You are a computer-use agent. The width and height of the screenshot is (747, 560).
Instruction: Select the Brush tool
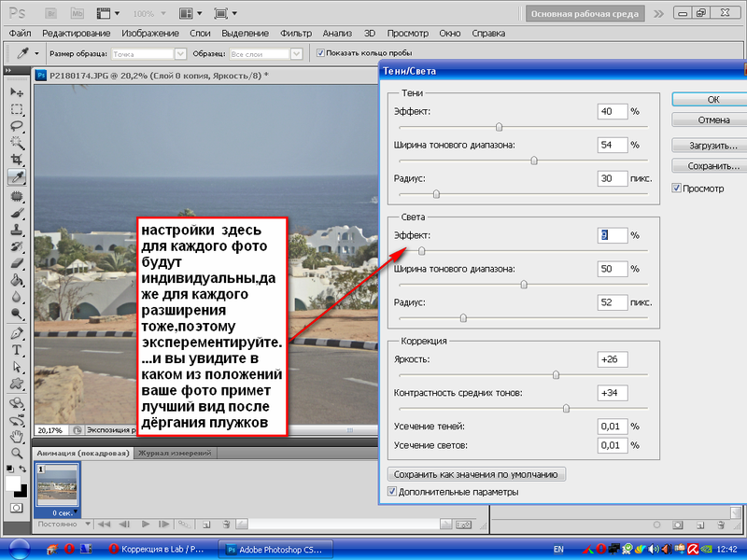pos(17,213)
